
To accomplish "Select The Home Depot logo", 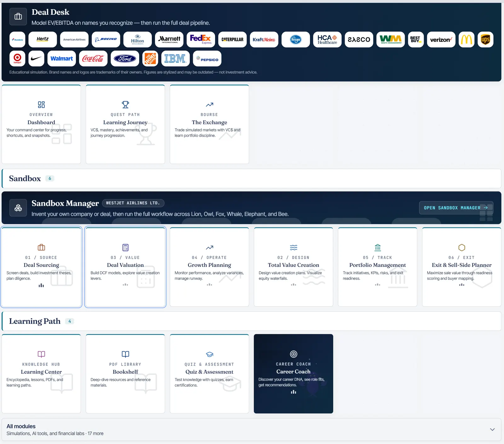I will tap(150, 59).
